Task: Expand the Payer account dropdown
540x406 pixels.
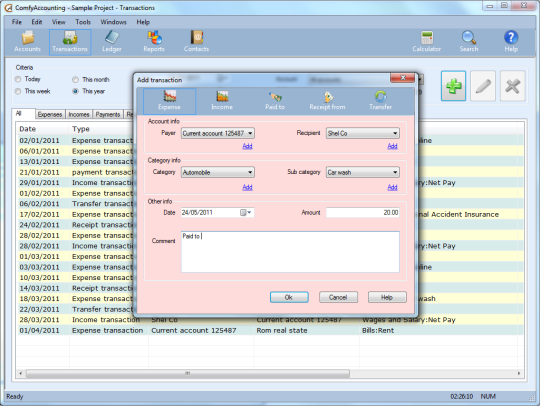Action: (x=218, y=133)
